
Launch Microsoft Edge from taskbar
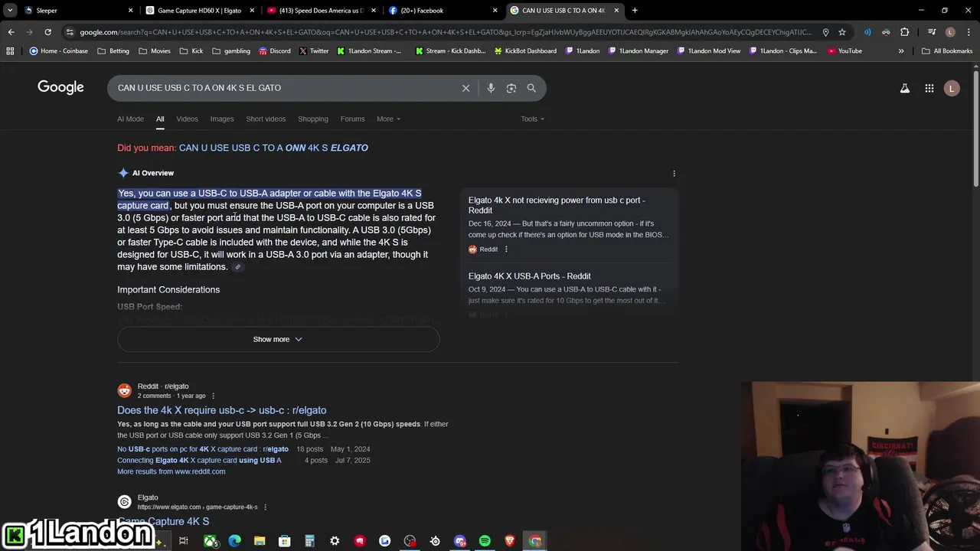click(234, 541)
